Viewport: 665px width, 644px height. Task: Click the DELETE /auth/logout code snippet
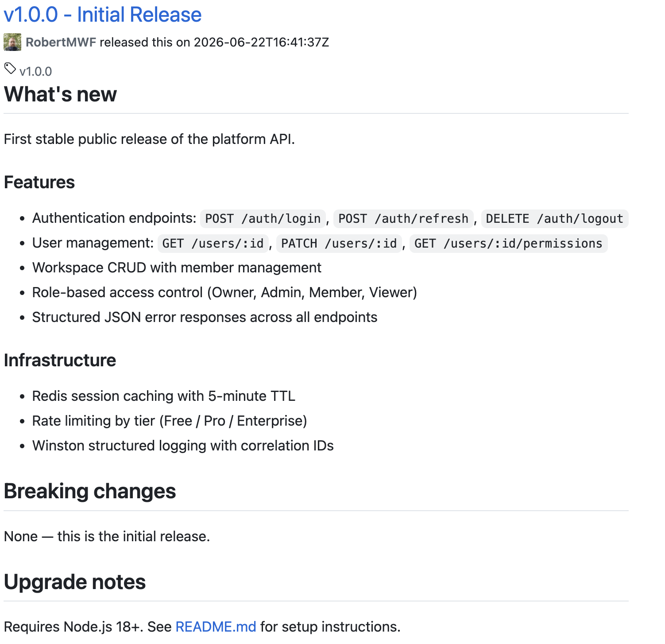click(555, 219)
